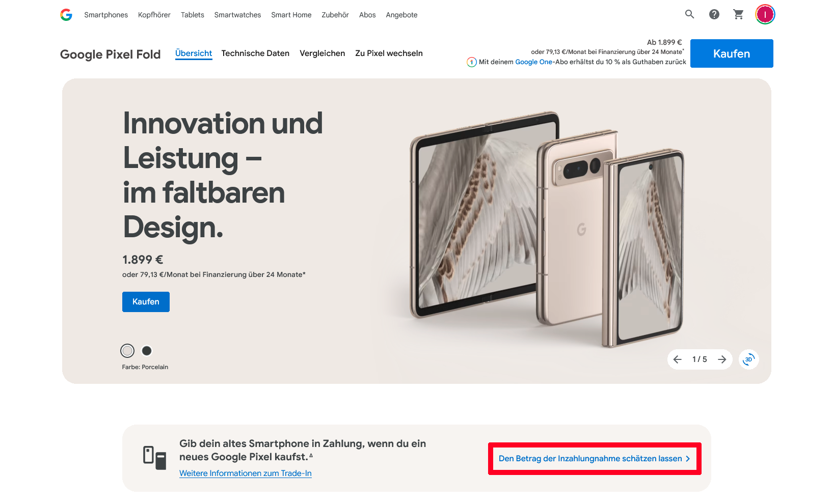Open Smartwatches menu in top navigation

click(237, 15)
